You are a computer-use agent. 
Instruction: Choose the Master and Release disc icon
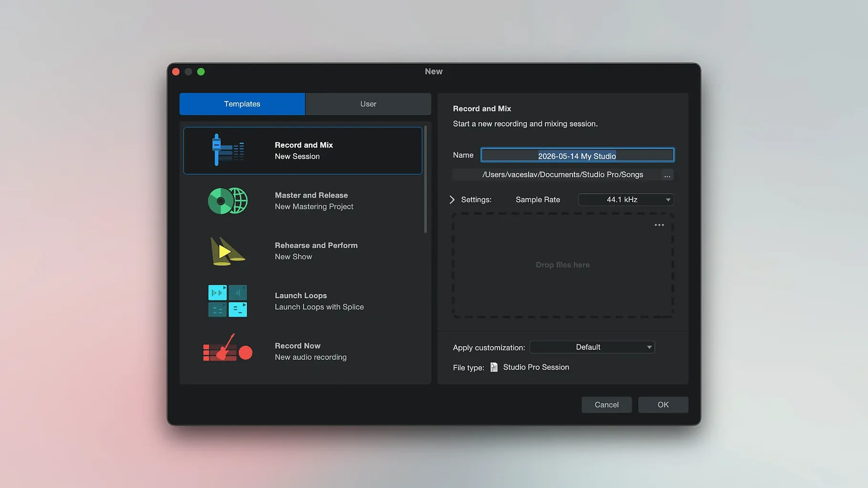click(228, 201)
